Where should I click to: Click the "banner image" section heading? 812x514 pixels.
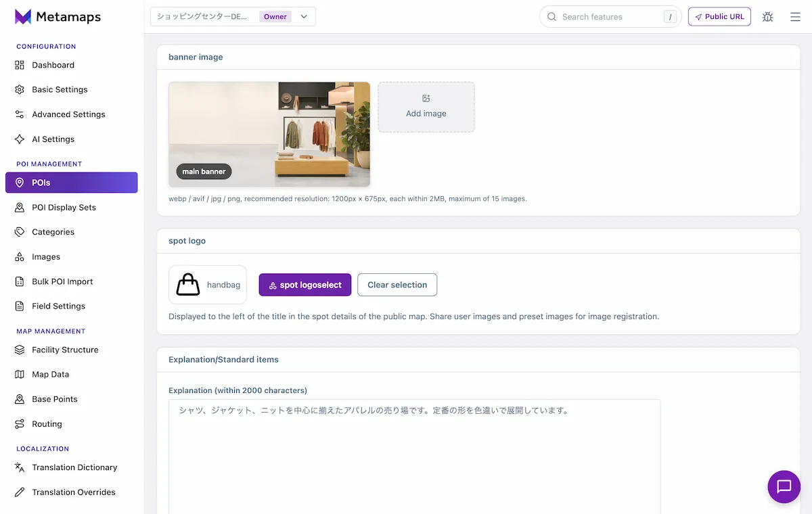point(196,57)
